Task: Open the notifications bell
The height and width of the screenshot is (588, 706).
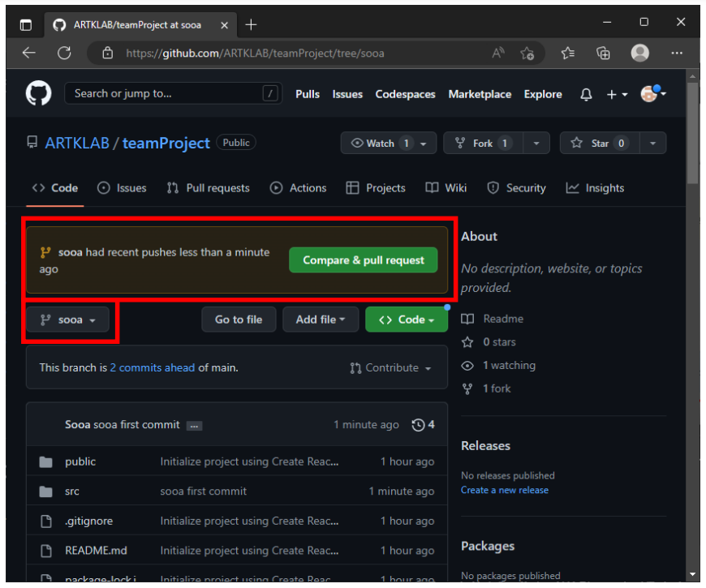Action: (586, 94)
